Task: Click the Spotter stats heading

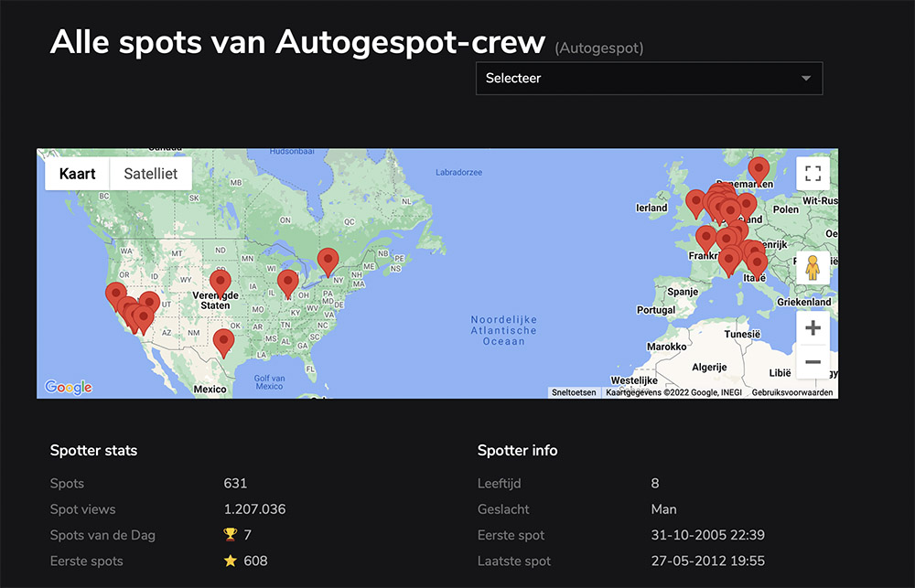Action: 94,450
